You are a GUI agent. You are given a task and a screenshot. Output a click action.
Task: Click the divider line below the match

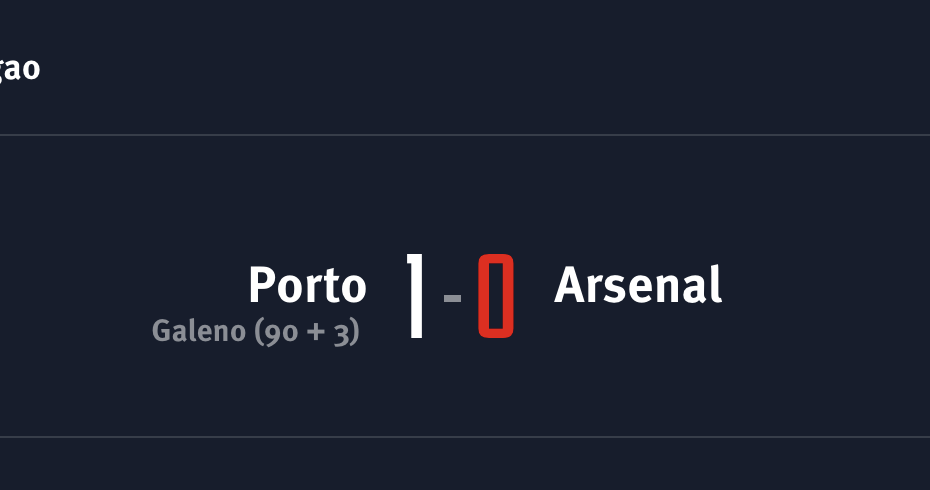pyautogui.click(x=465, y=437)
